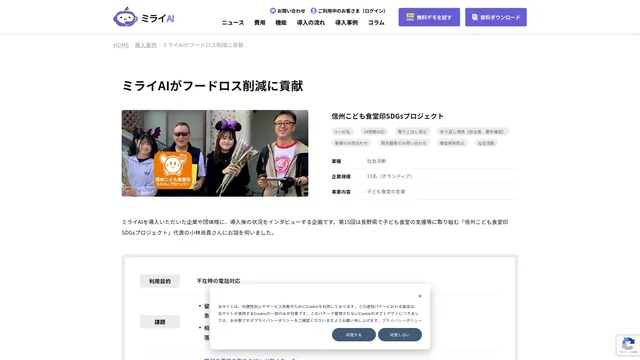
Task: Click the 社会活動 value beside 業種
Action: [376, 161]
